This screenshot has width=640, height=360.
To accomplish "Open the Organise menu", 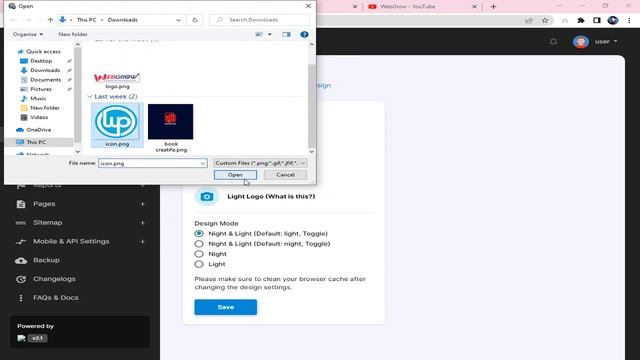I will click(x=28, y=34).
